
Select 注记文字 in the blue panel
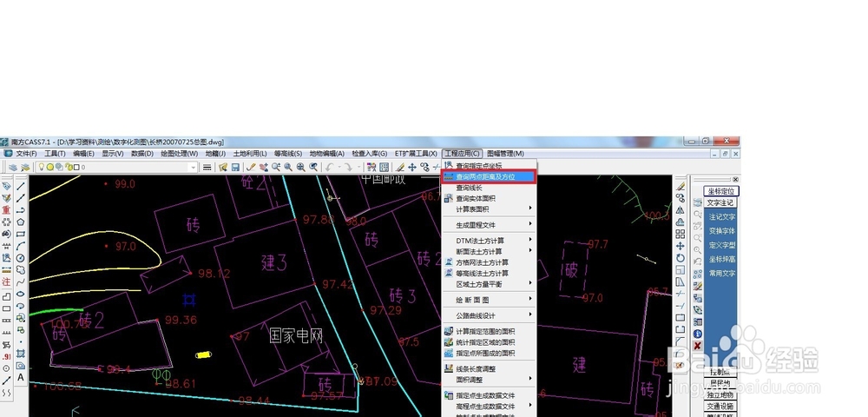722,216
